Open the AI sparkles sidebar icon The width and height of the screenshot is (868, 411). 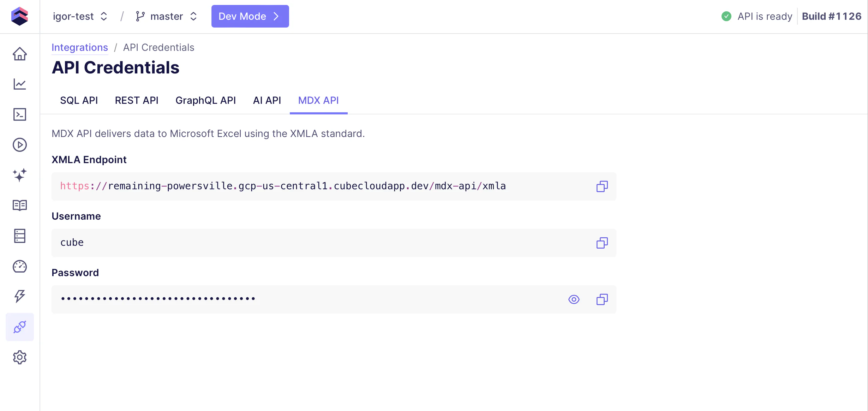pyautogui.click(x=20, y=175)
